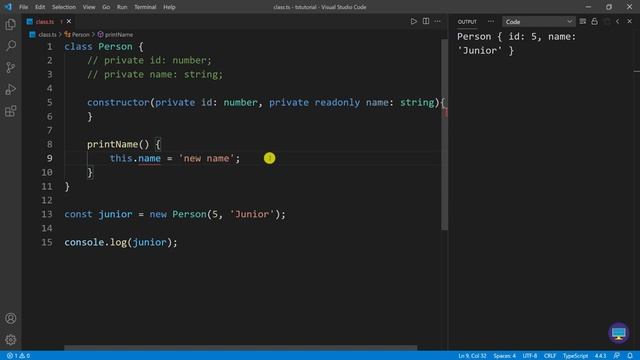Open the Help menu
Image resolution: width=640 pixels, height=360 pixels.
point(169,7)
